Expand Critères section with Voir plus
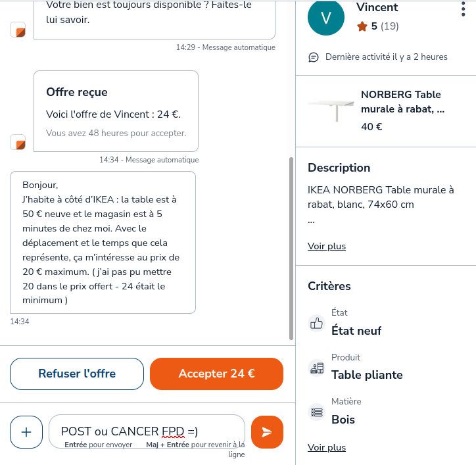The image size is (476, 465). click(327, 448)
